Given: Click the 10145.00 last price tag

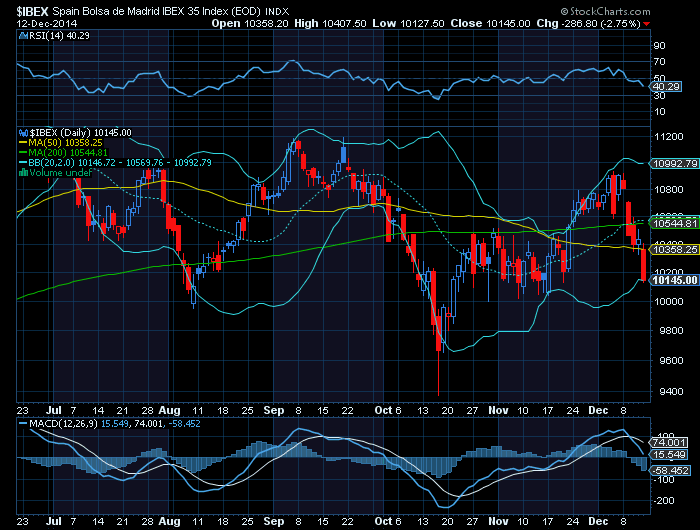Looking at the screenshot, I should click(x=675, y=280).
